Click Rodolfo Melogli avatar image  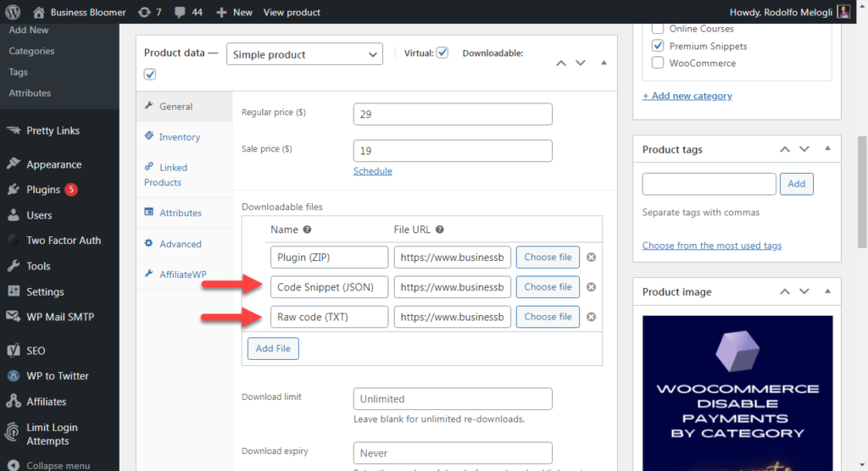843,12
